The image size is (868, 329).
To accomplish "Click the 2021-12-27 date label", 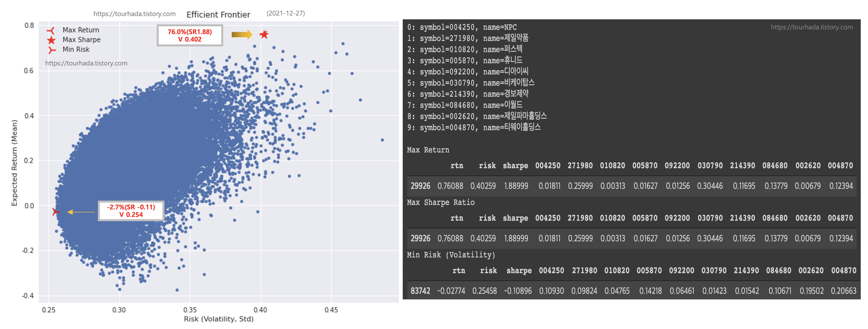I will pyautogui.click(x=286, y=14).
